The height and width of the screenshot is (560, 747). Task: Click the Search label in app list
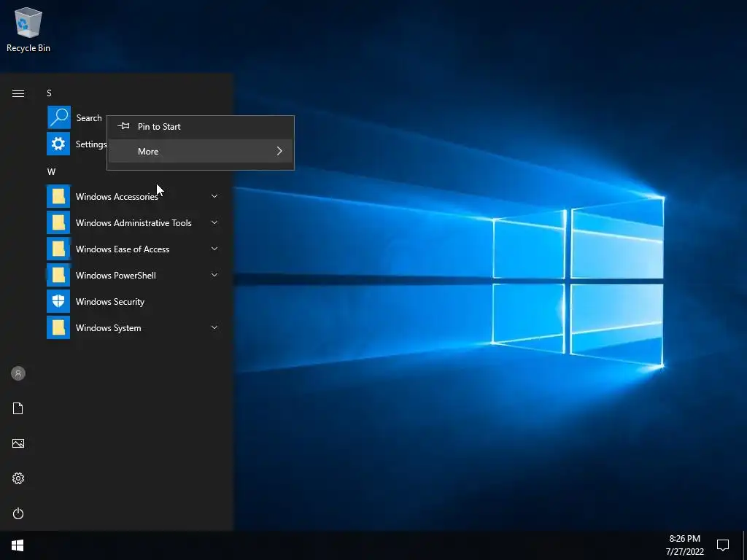[89, 117]
